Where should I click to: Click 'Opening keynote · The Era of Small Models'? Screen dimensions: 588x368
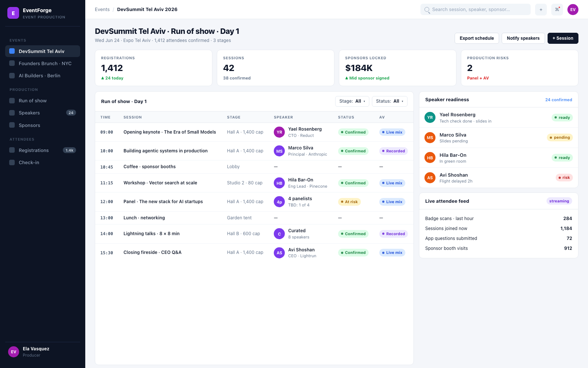click(x=170, y=132)
